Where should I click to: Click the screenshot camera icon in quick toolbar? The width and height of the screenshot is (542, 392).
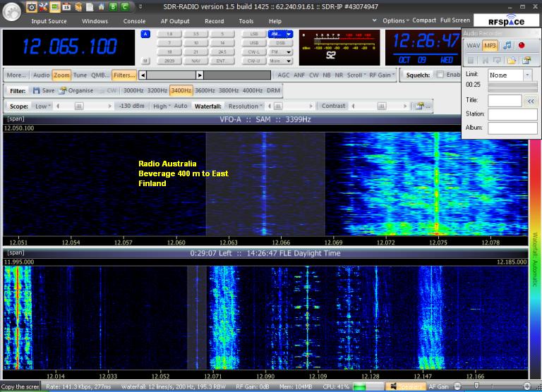pos(32,6)
